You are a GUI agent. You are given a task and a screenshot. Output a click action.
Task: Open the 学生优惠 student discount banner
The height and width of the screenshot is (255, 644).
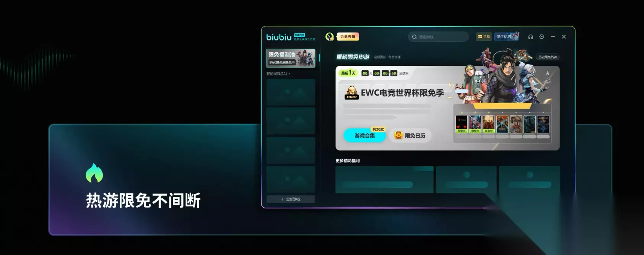tap(507, 37)
